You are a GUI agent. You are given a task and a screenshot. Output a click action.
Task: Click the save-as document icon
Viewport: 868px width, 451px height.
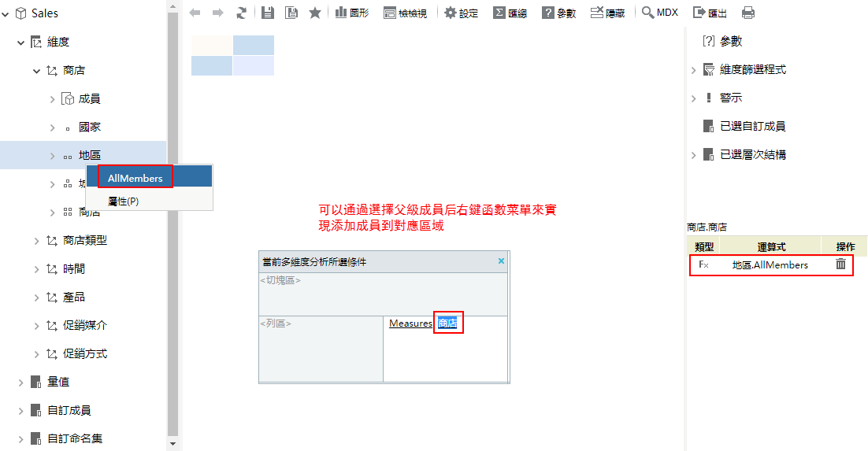291,13
